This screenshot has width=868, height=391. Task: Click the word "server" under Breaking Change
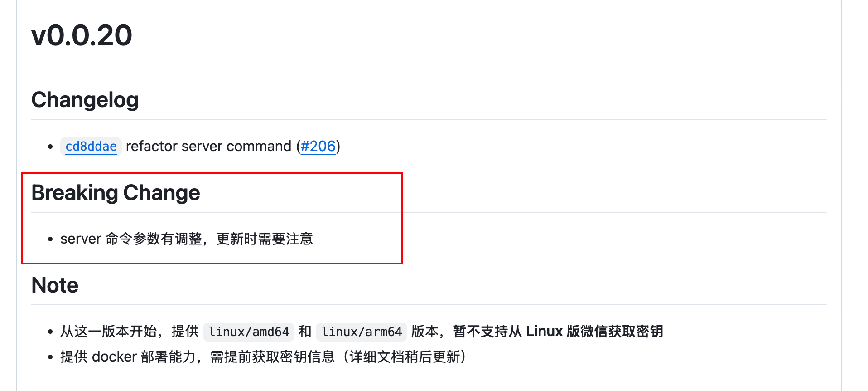81,239
